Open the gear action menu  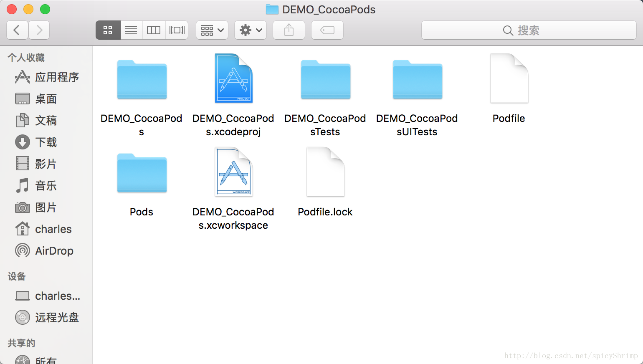251,30
